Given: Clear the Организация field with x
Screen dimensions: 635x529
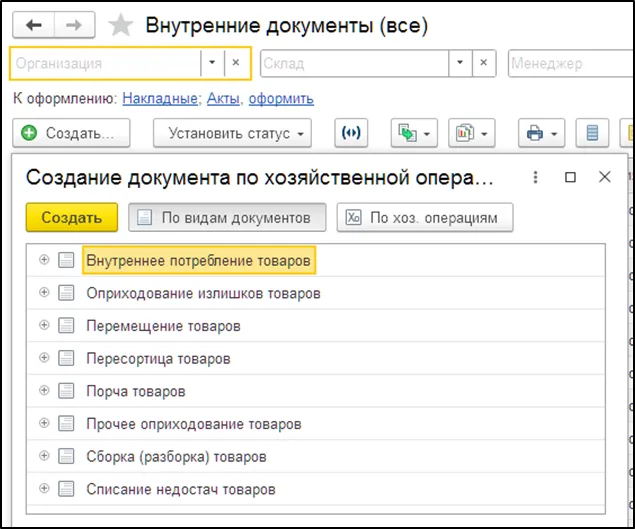Looking at the screenshot, I should 236,63.
